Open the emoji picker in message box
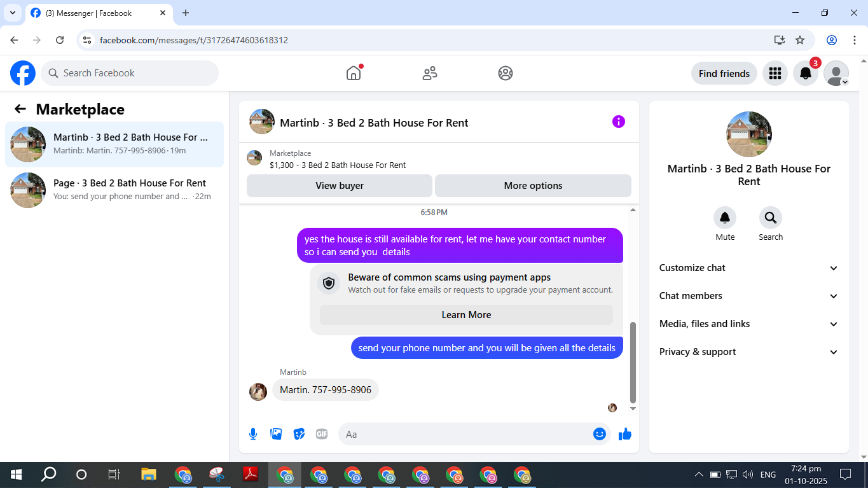868x488 pixels. click(599, 434)
